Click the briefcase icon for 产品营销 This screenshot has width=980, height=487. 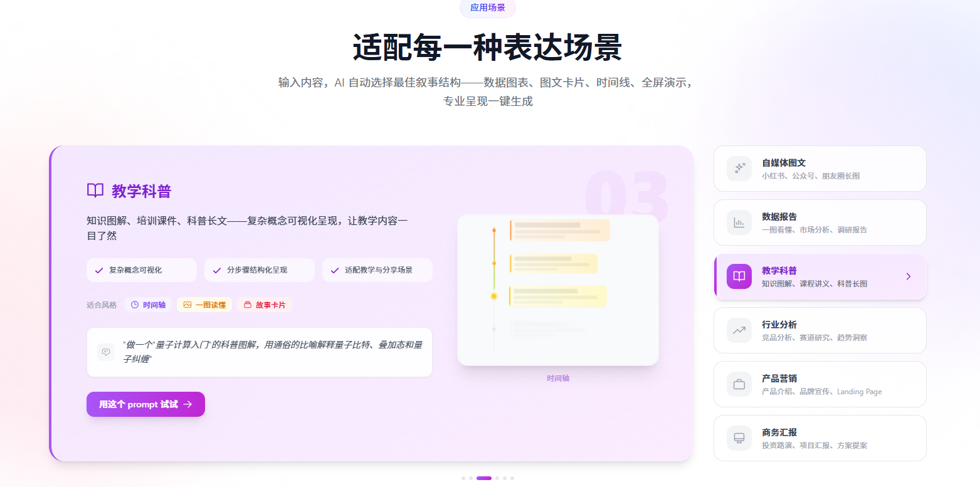[739, 384]
